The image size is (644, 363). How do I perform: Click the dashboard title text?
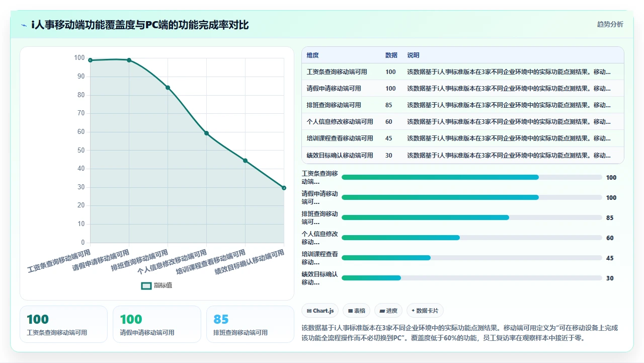(x=140, y=25)
